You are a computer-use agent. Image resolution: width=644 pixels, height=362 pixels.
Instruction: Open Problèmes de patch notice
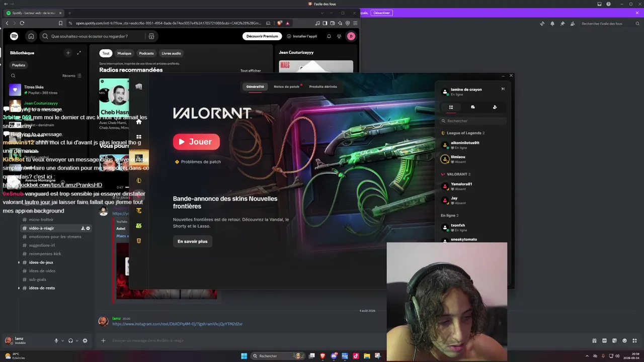coord(198,162)
